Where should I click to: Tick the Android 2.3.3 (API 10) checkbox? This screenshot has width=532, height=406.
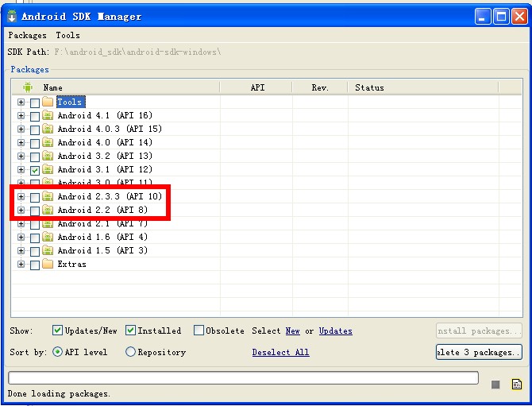pyautogui.click(x=35, y=197)
